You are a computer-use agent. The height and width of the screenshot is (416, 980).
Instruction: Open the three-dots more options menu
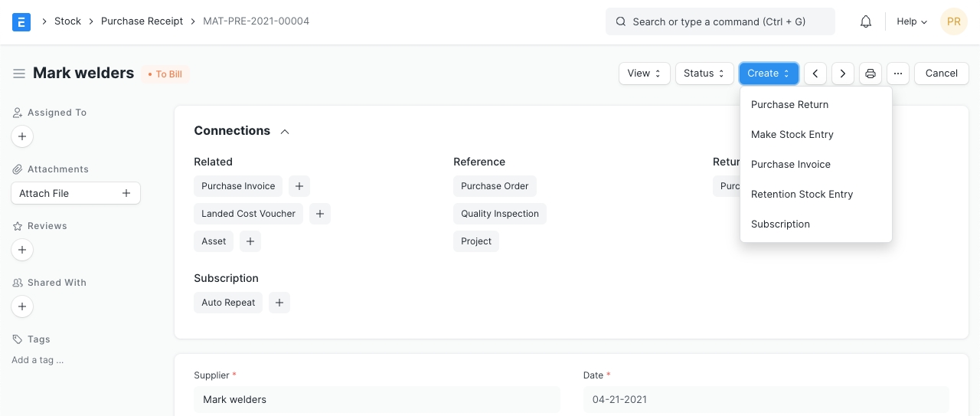point(898,74)
